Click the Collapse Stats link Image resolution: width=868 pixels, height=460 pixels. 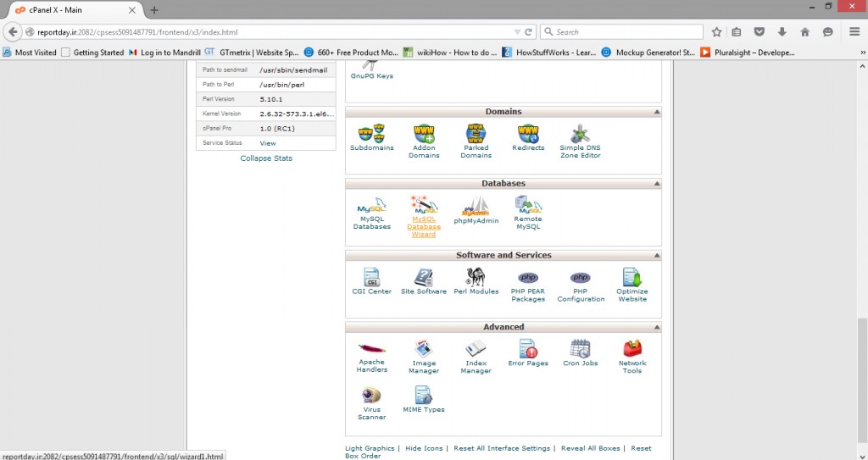click(x=266, y=158)
